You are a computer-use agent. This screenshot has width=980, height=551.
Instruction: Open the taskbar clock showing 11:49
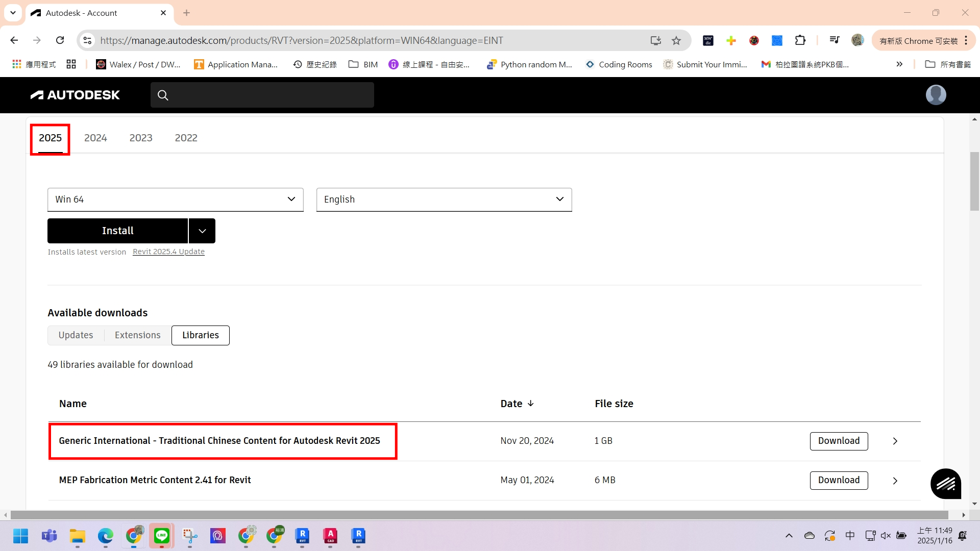[935, 536]
